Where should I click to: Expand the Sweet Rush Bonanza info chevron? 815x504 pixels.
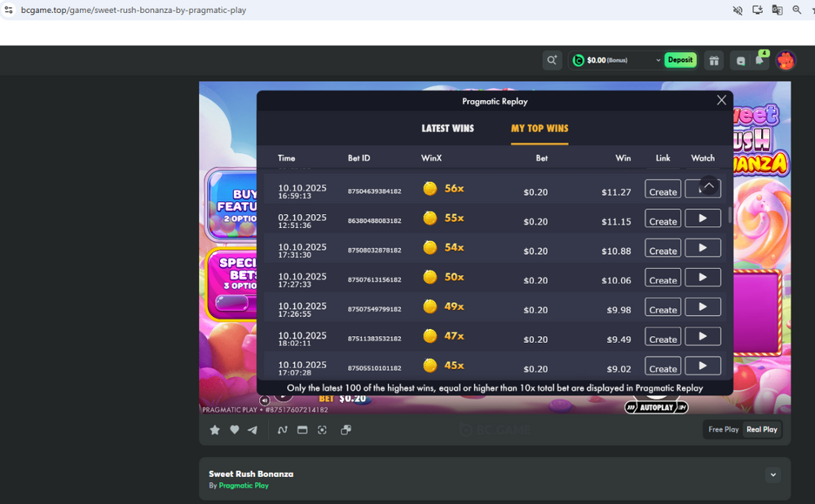[773, 474]
